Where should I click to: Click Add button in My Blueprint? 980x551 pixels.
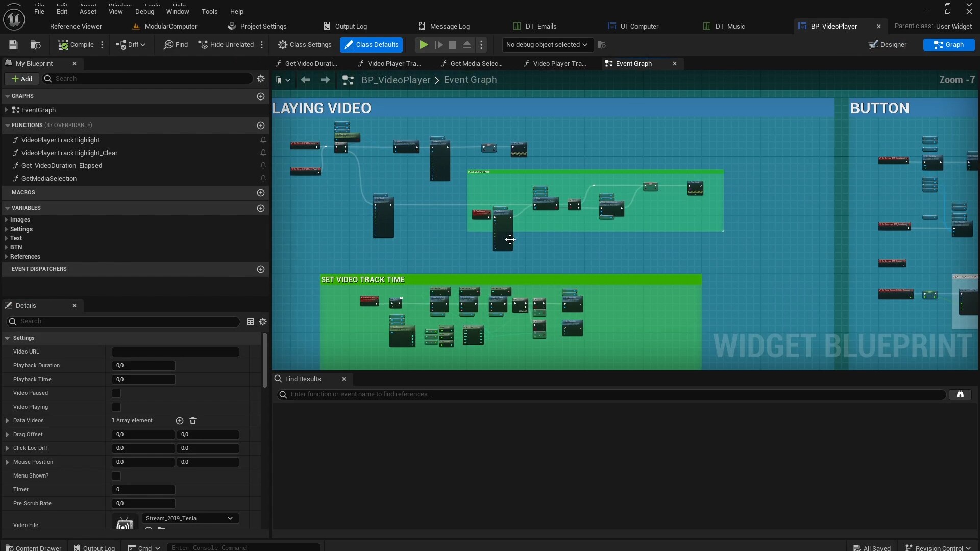(22, 79)
